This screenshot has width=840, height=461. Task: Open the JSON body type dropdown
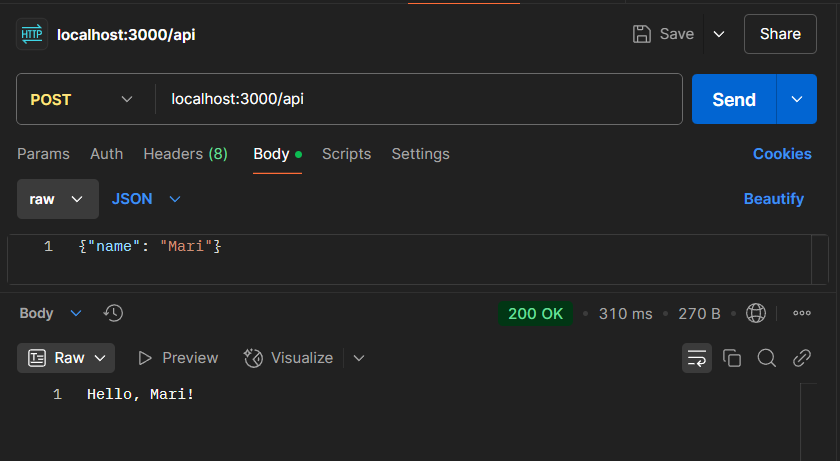click(x=146, y=199)
